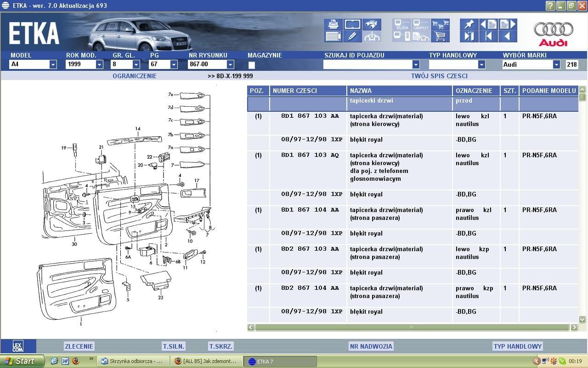Click the multiple shopping carts icon
Screen dimensions: 588x368
click(x=440, y=24)
